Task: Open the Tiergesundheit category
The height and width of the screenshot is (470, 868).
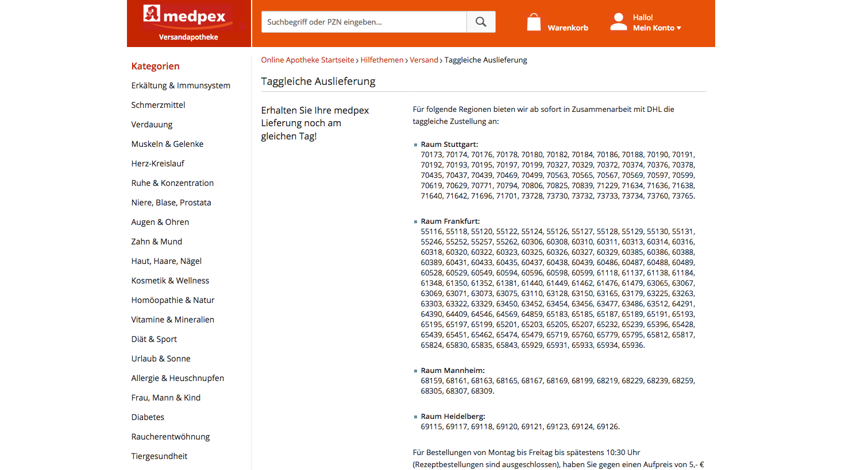Action: point(159,456)
